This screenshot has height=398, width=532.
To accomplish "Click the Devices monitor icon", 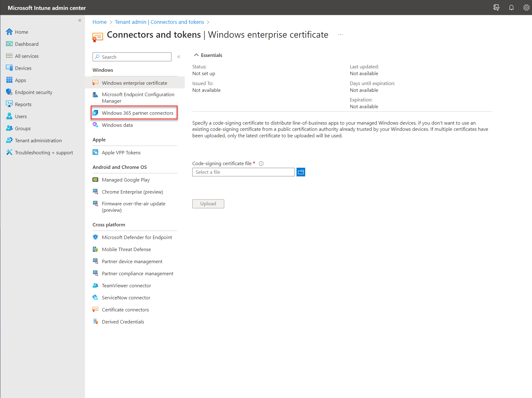I will (x=9, y=68).
